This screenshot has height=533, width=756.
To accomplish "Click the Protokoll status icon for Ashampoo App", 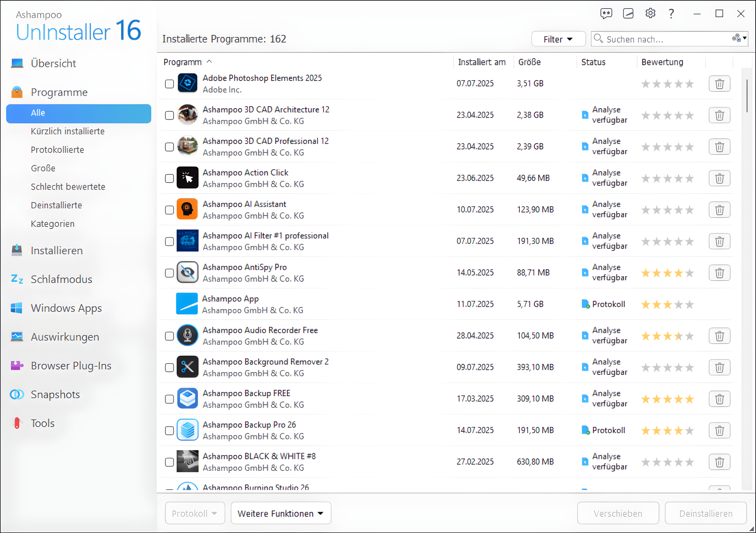I will click(x=585, y=304).
